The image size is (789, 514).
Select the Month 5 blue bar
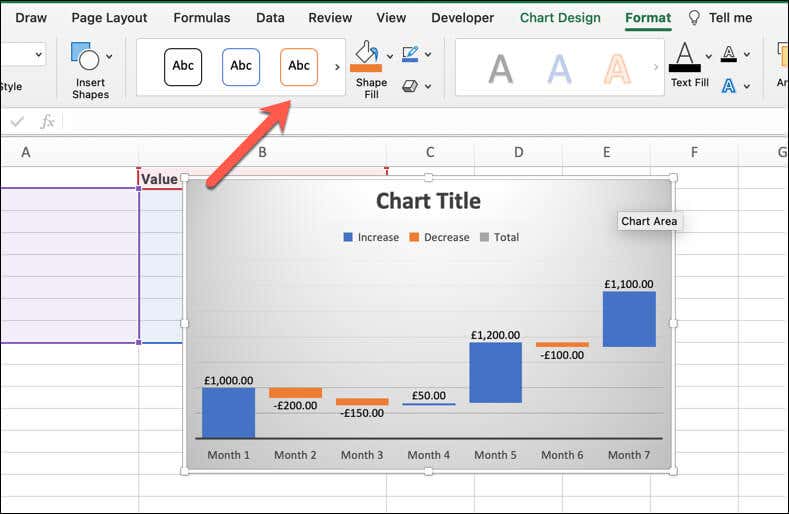[496, 373]
